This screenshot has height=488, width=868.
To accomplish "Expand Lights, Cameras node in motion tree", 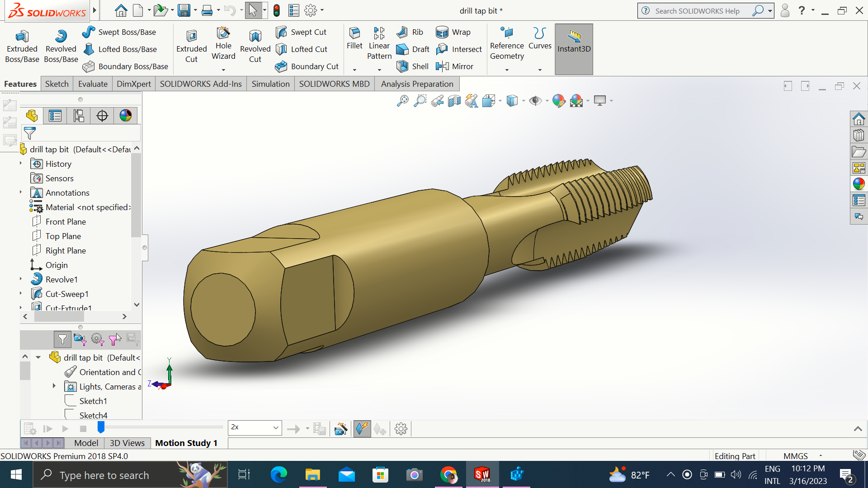I will coord(54,386).
